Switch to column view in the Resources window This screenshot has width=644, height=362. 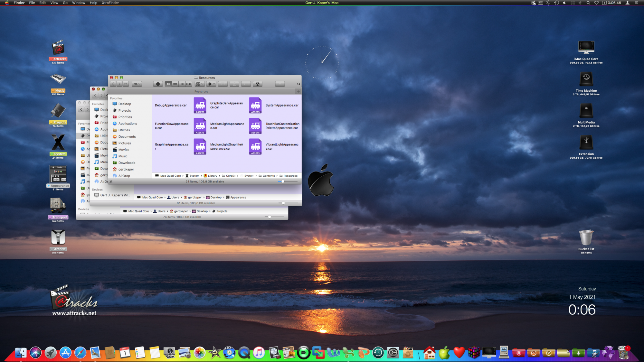point(182,84)
